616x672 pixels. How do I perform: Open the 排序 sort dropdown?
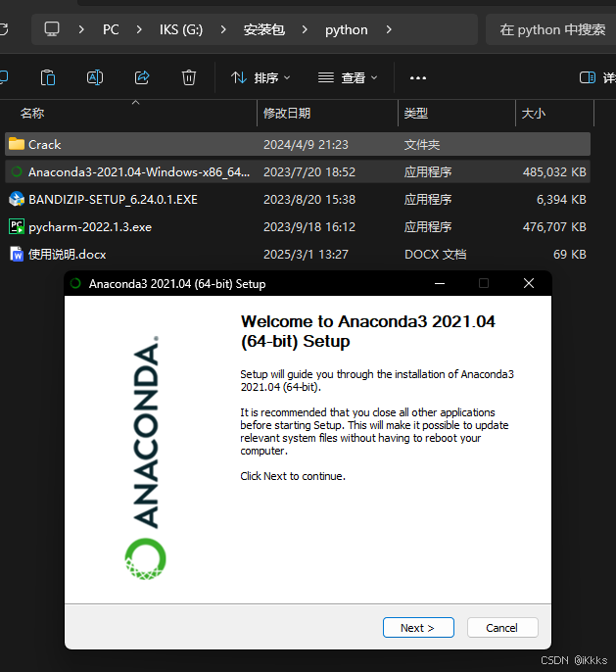pos(261,77)
